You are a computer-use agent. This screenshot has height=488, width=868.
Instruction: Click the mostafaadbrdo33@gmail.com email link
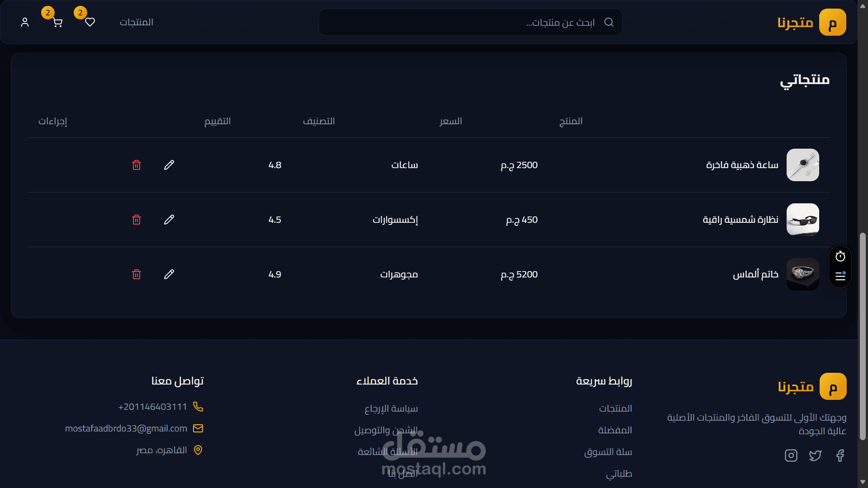click(x=126, y=428)
